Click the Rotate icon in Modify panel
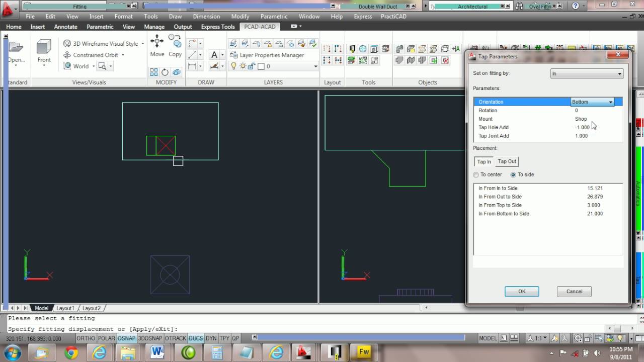 pos(165,72)
